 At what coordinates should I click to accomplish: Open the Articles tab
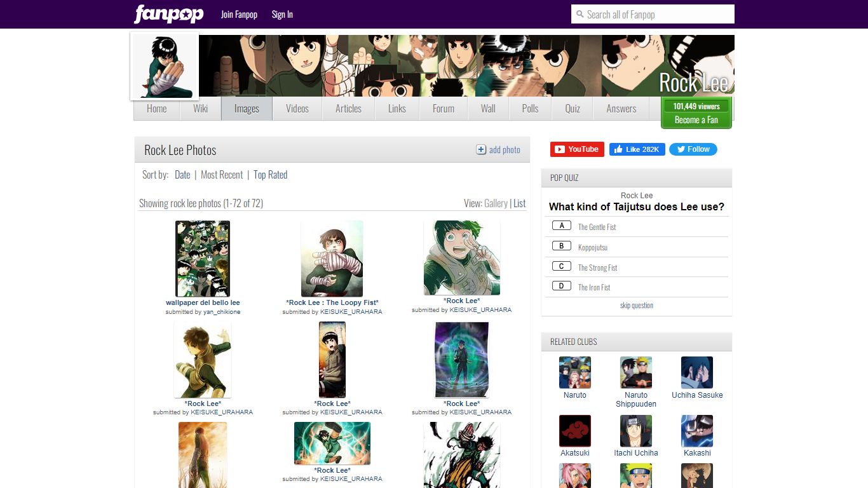click(x=349, y=109)
